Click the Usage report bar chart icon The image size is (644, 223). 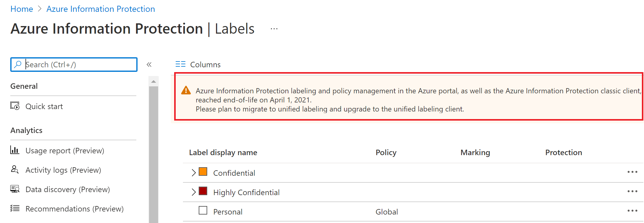pyautogui.click(x=15, y=150)
